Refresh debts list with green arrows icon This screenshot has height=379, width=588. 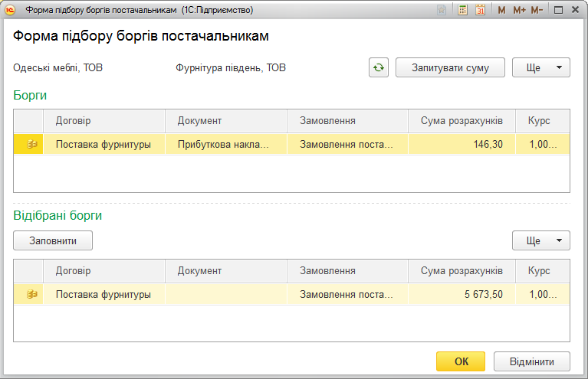click(x=379, y=67)
